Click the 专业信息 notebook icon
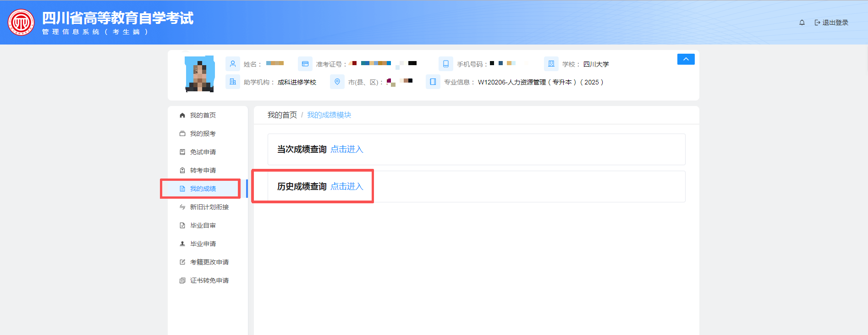The height and width of the screenshot is (335, 868). click(x=433, y=82)
